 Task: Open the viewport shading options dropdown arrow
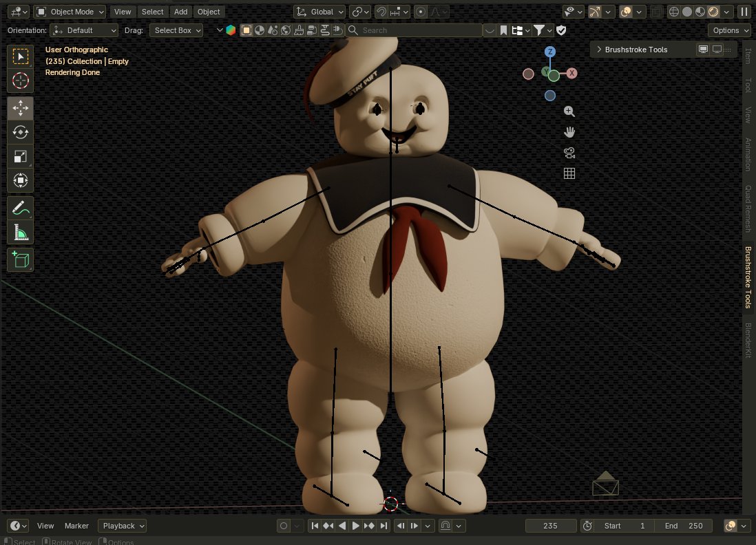(726, 12)
